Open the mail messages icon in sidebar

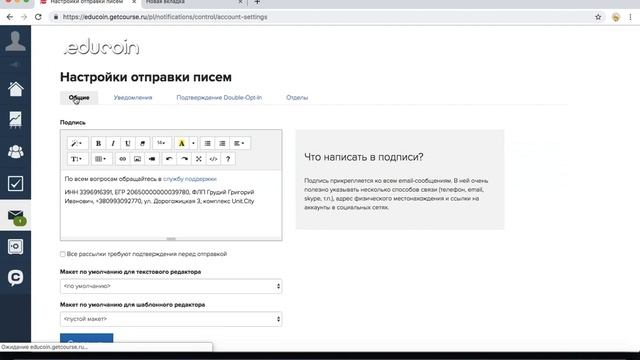click(x=16, y=216)
